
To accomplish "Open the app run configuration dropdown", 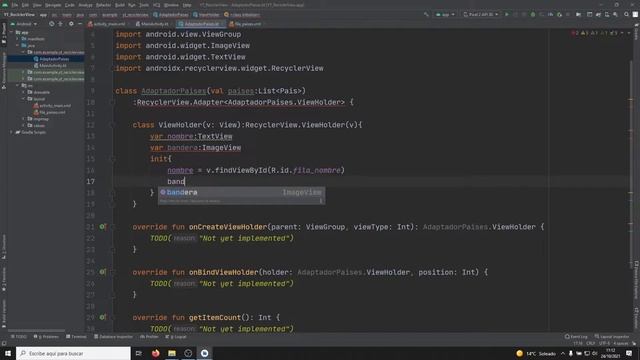I will pos(445,14).
